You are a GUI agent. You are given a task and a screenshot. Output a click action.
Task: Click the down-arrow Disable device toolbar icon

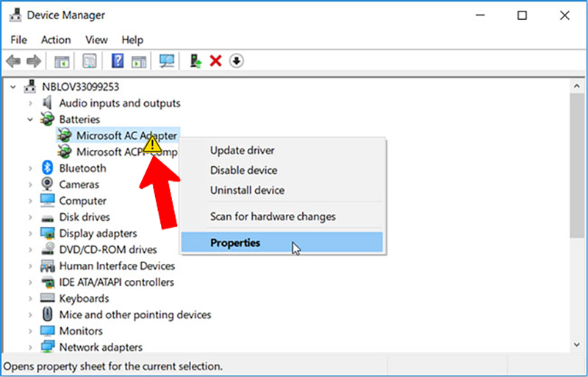[237, 61]
